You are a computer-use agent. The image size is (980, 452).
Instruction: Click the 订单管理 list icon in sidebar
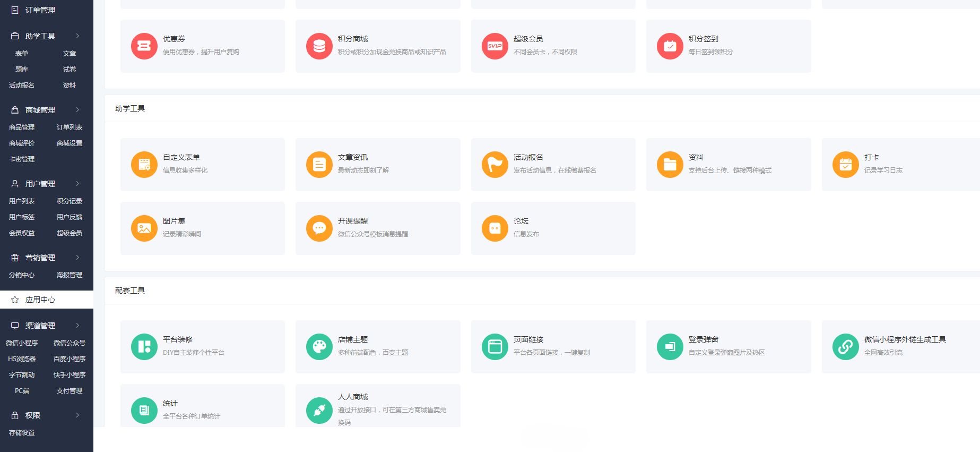coord(15,10)
